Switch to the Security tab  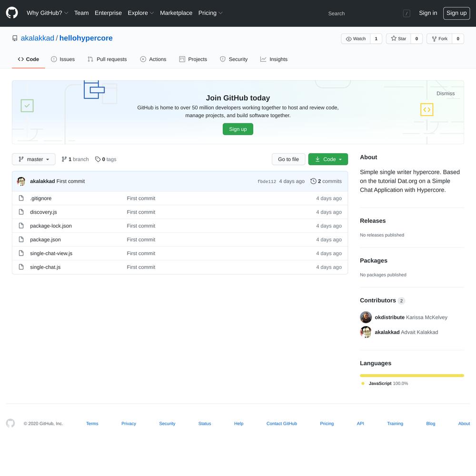point(234,59)
